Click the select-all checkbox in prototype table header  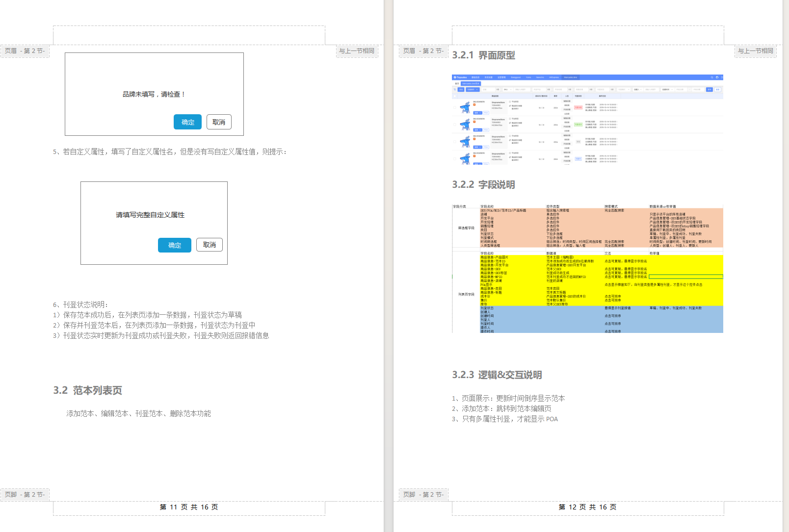455,96
